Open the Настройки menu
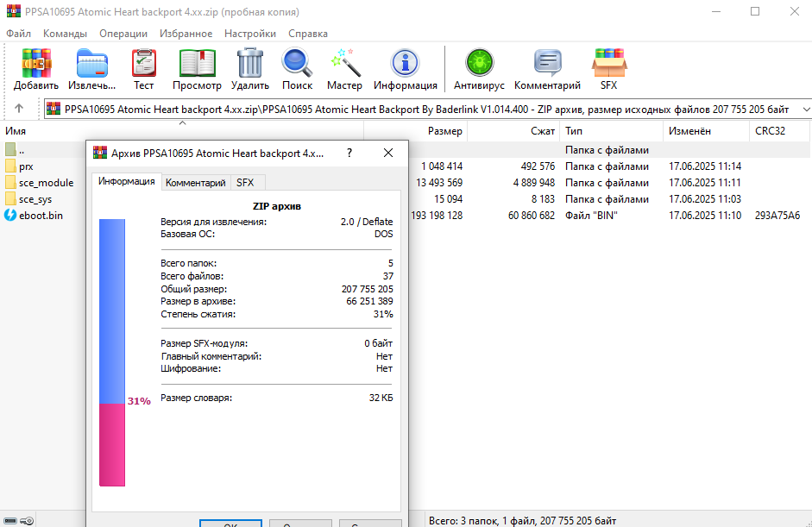The image size is (812, 527). click(x=249, y=34)
